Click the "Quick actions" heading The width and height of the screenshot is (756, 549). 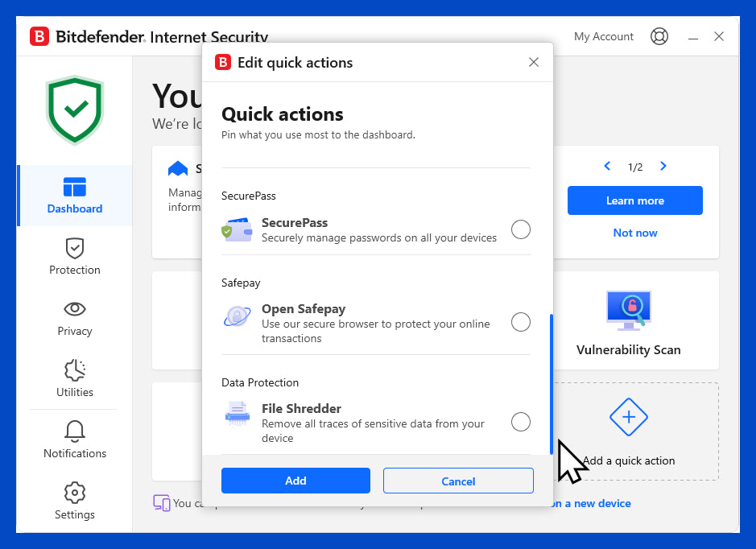click(x=283, y=114)
